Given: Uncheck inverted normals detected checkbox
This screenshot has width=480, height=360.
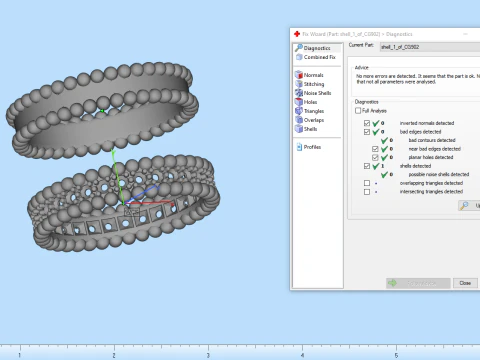Looking at the screenshot, I should coord(367,123).
